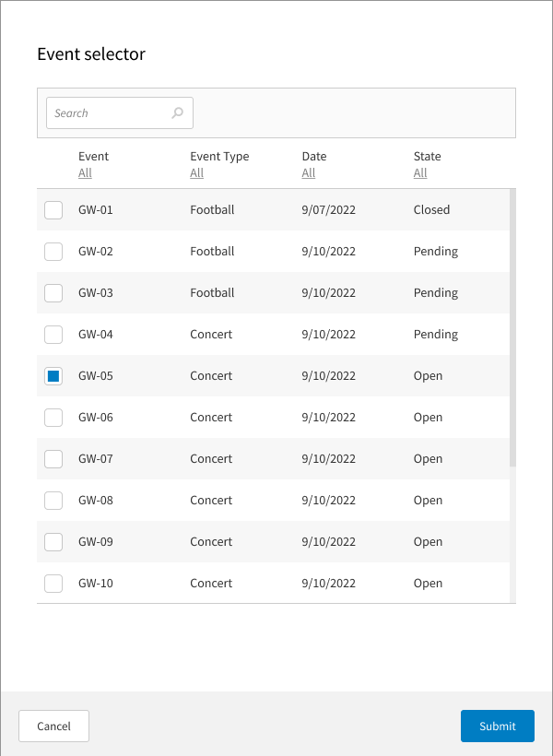
Task: Uncheck the selected GW-05 event
Action: click(x=53, y=375)
